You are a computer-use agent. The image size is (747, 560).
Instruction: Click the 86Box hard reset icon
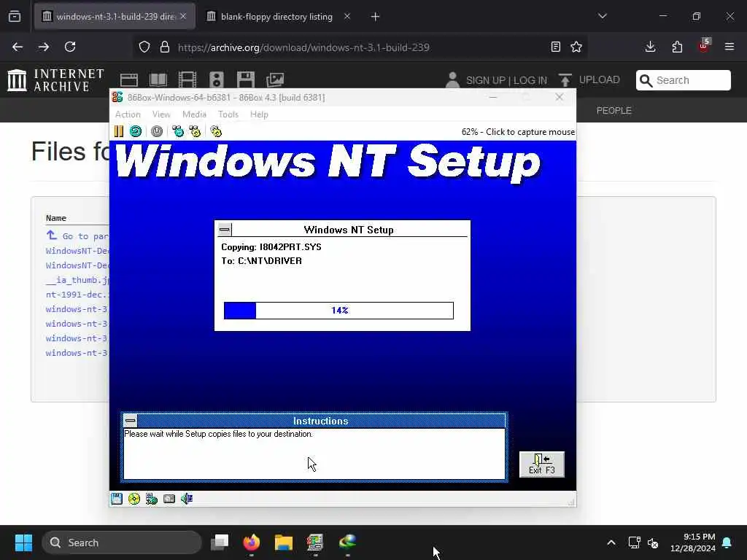[136, 131]
